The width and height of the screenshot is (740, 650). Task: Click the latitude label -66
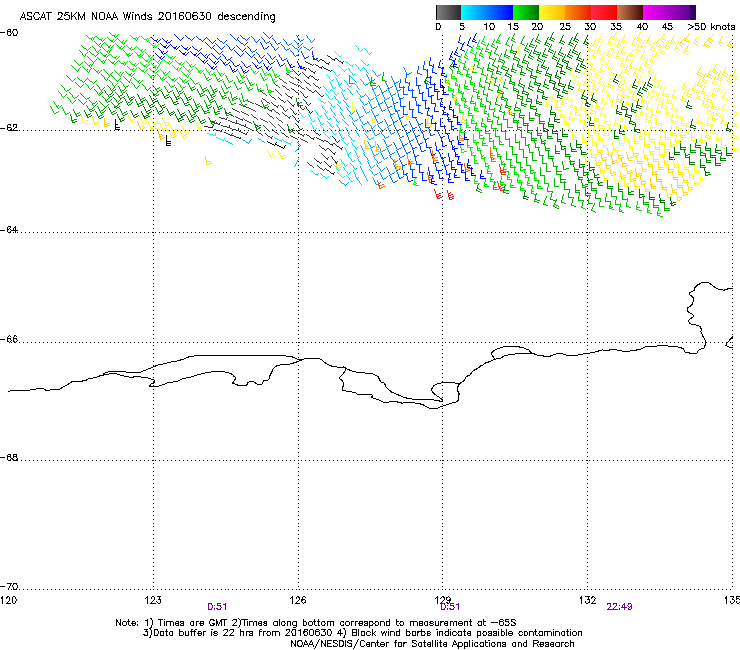pyautogui.click(x=9, y=340)
